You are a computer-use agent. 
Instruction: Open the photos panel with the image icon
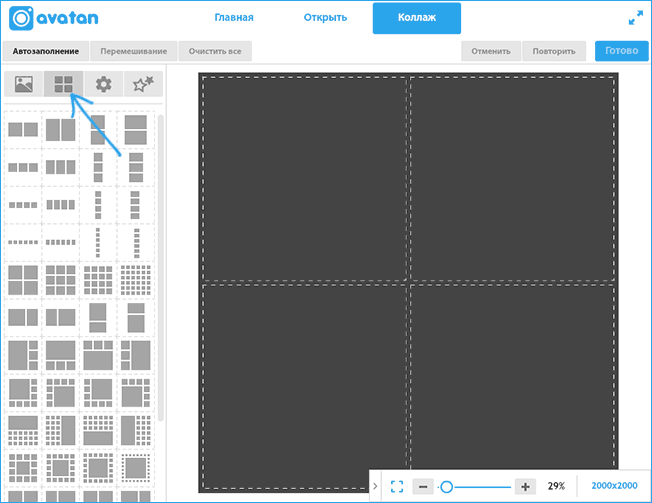tap(24, 84)
